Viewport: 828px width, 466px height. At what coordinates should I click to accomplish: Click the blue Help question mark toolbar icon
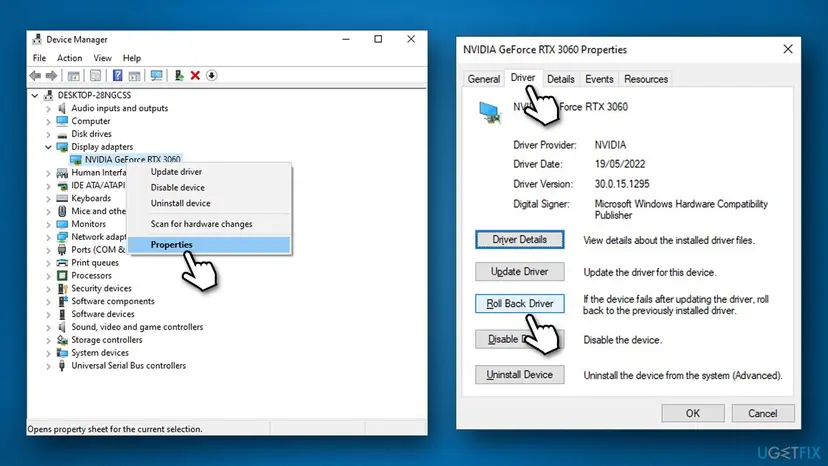pos(117,76)
